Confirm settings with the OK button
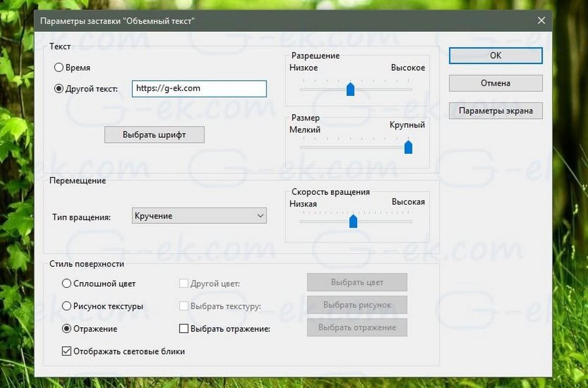The image size is (588, 388). click(496, 55)
